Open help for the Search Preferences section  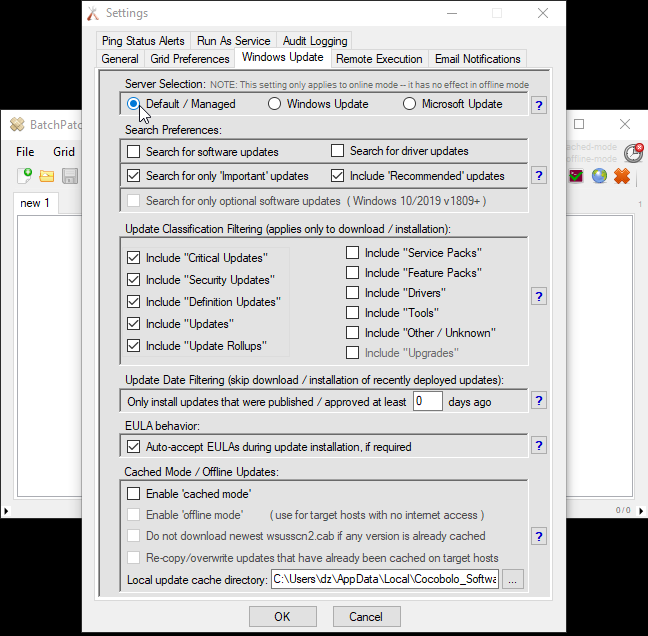tap(539, 176)
